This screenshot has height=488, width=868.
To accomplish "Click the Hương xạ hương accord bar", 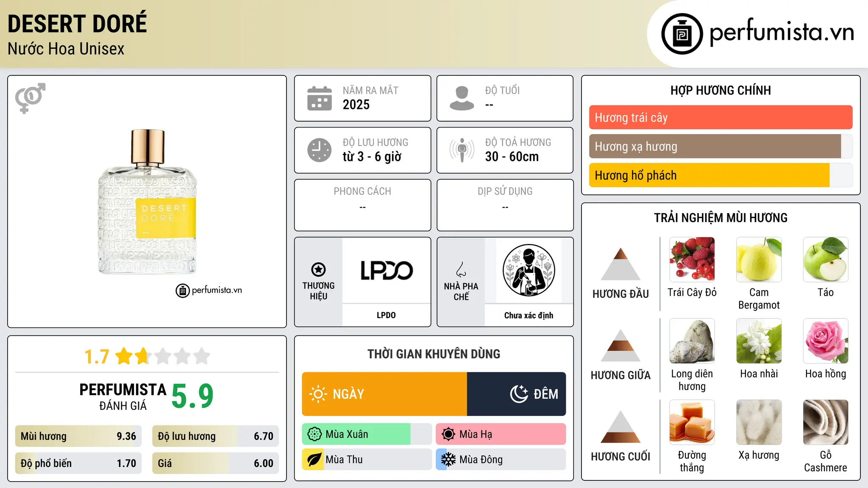I will click(x=721, y=146).
